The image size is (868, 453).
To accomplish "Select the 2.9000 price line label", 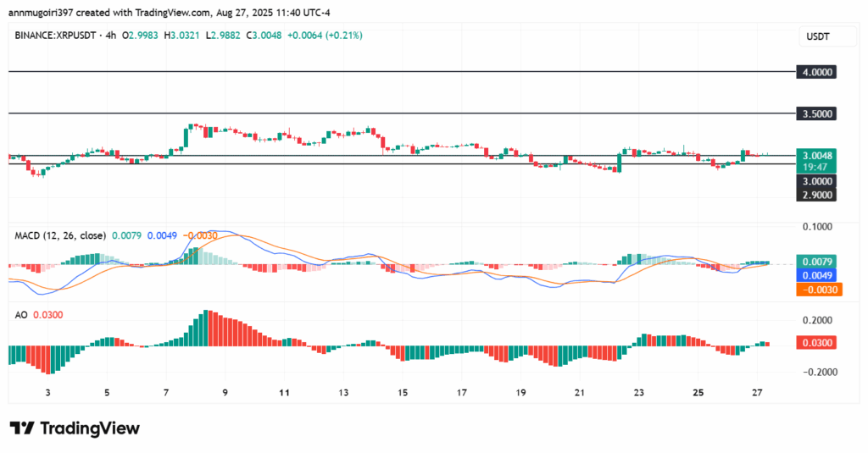I will (x=816, y=195).
